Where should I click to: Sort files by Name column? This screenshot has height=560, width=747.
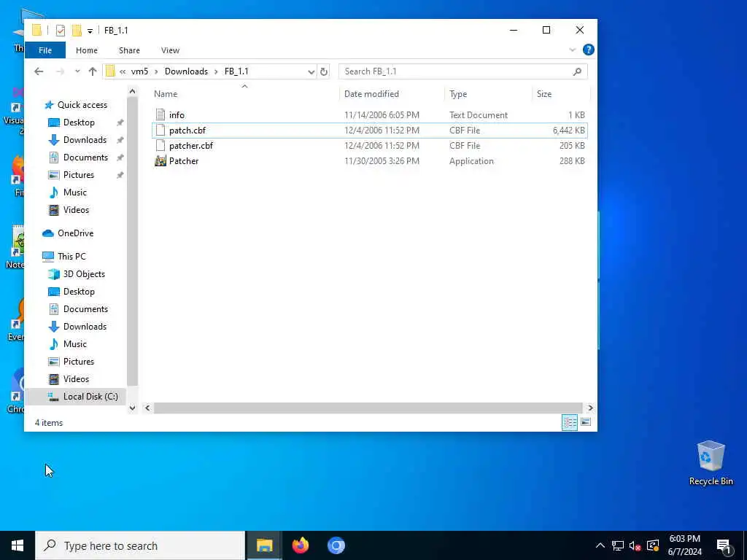(x=166, y=94)
